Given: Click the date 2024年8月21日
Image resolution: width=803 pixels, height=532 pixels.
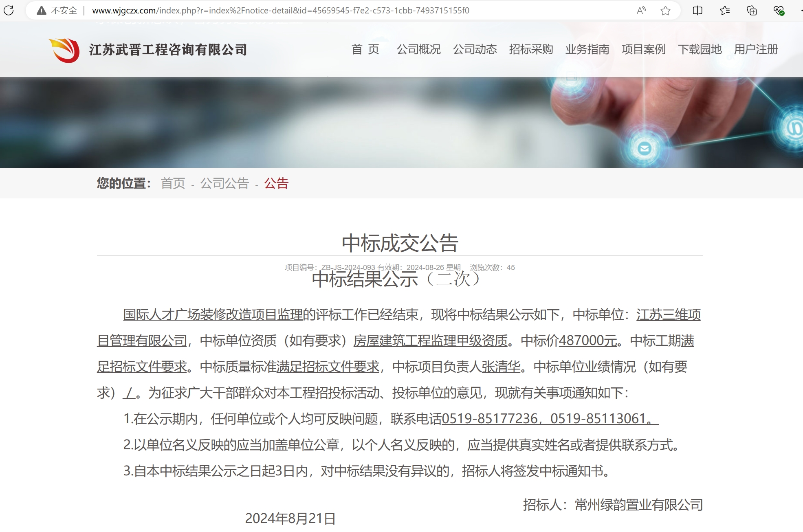Looking at the screenshot, I should coord(290,519).
